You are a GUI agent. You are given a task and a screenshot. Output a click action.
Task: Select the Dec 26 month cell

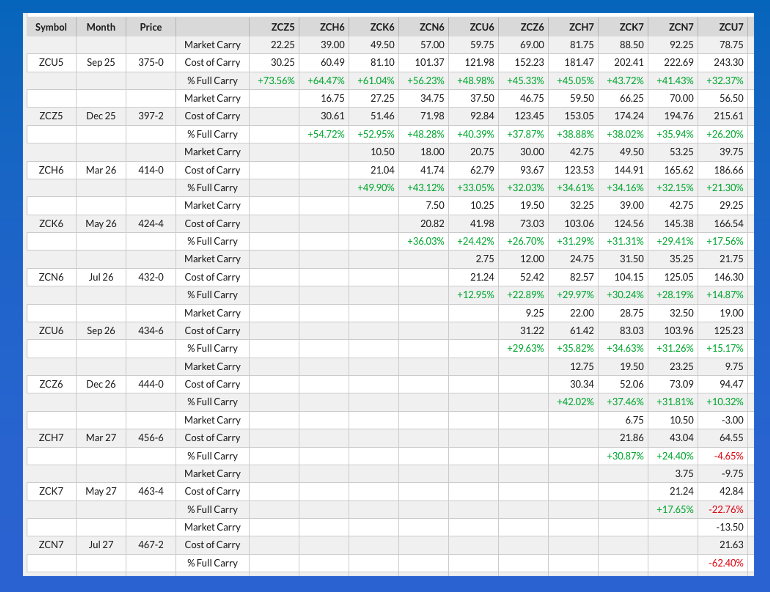[x=101, y=384]
